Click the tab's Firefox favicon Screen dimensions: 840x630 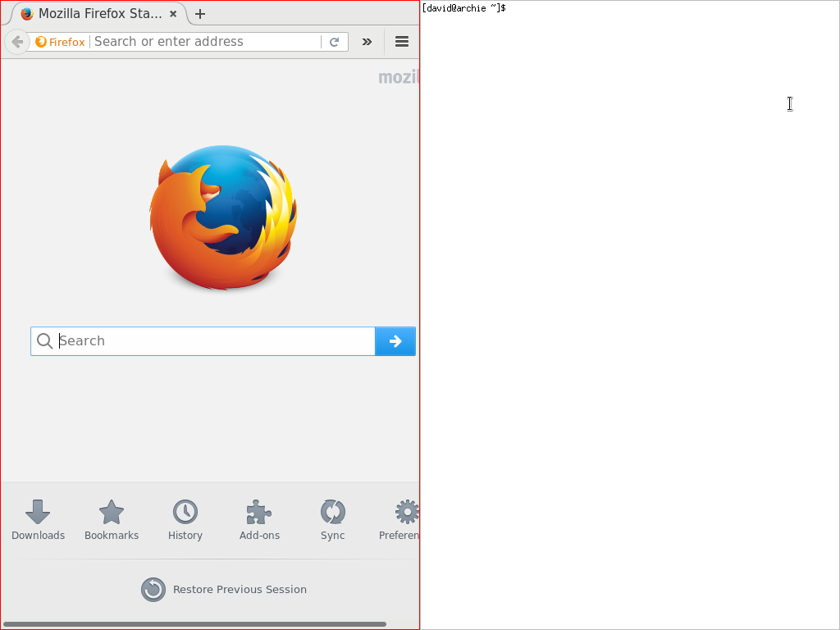[x=27, y=14]
